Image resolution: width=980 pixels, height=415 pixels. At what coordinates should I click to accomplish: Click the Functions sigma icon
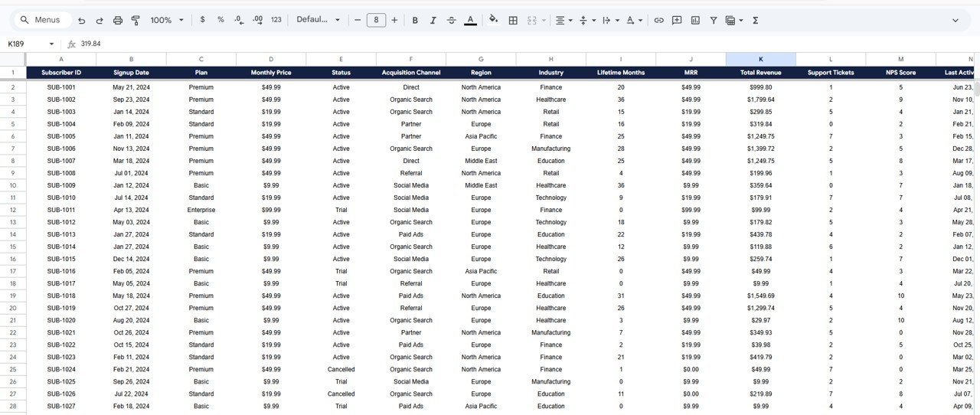pos(755,20)
